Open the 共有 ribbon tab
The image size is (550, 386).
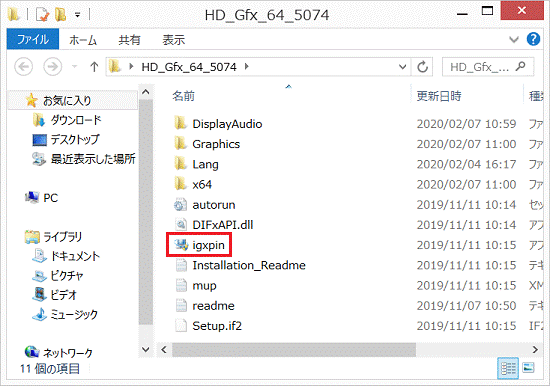(x=129, y=40)
